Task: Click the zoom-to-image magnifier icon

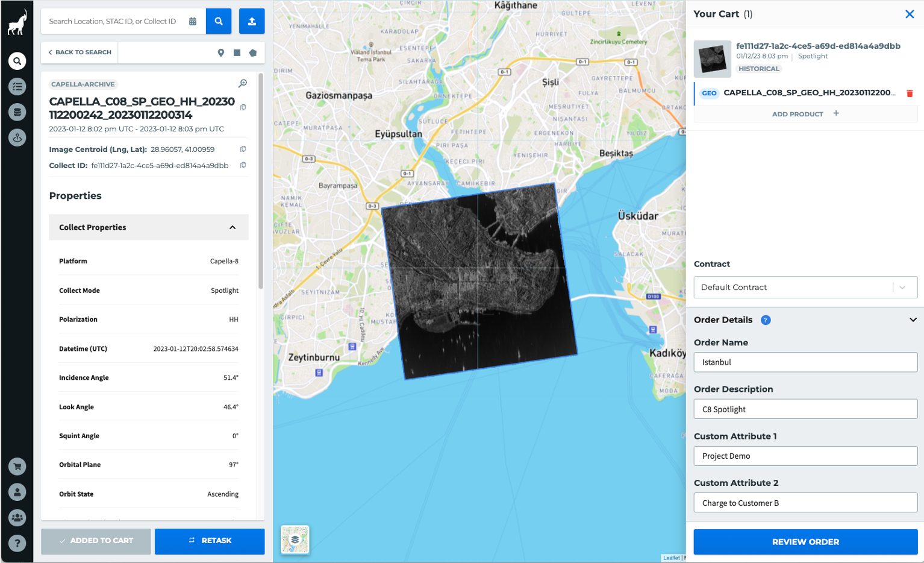Action: (x=243, y=83)
